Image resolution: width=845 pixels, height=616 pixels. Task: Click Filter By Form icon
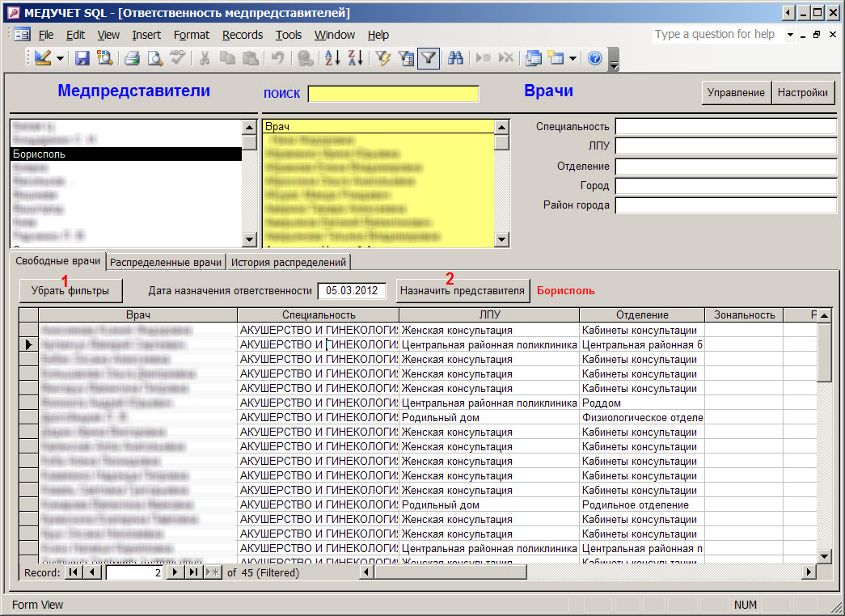[x=406, y=57]
